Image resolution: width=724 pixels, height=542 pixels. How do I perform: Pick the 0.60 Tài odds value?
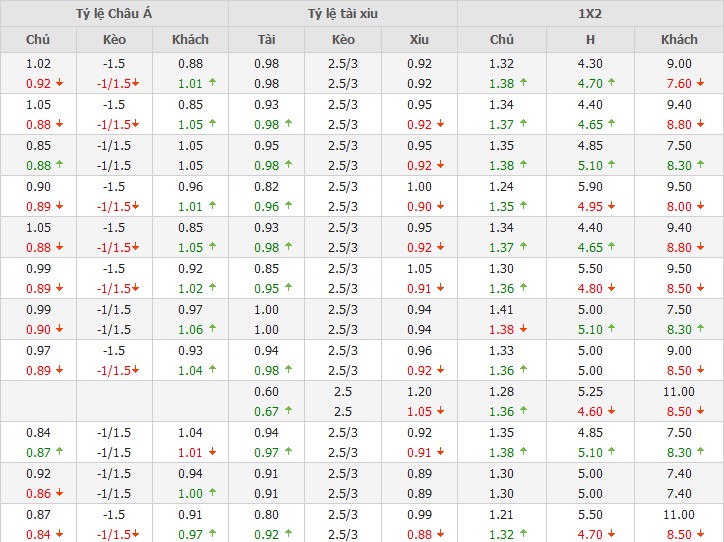click(x=266, y=392)
